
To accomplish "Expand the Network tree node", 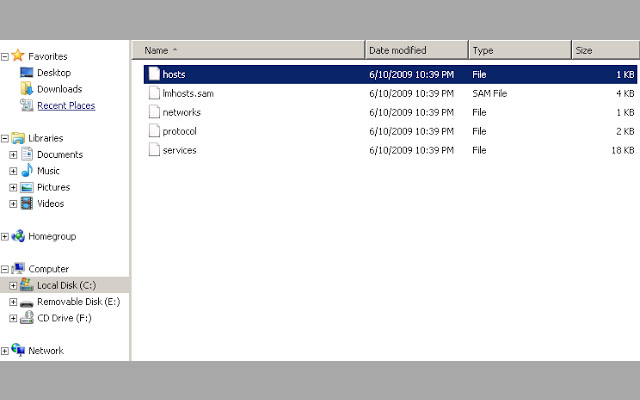I will click(x=5, y=351).
